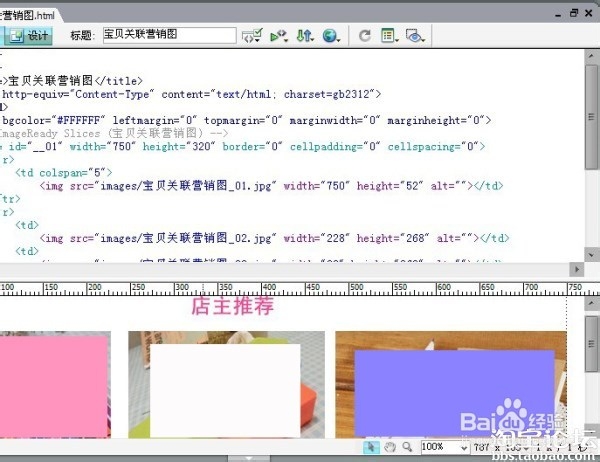Screen dimensions: 600x462
Task: Switch to the 设计 (Design) view button
Action: pos(28,36)
